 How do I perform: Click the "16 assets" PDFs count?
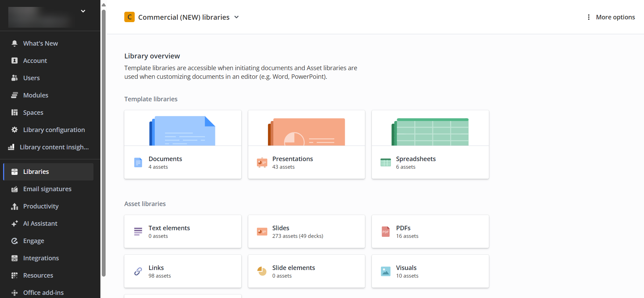tap(407, 236)
